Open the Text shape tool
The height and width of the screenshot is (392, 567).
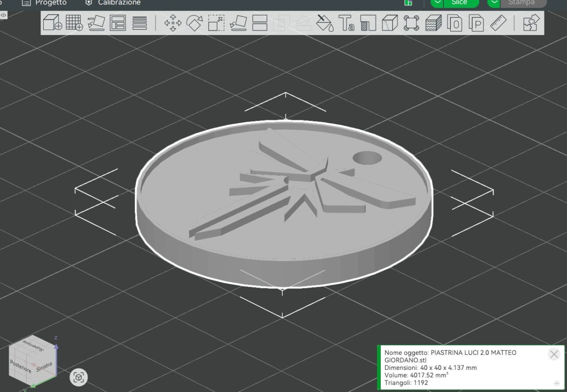coord(346,23)
